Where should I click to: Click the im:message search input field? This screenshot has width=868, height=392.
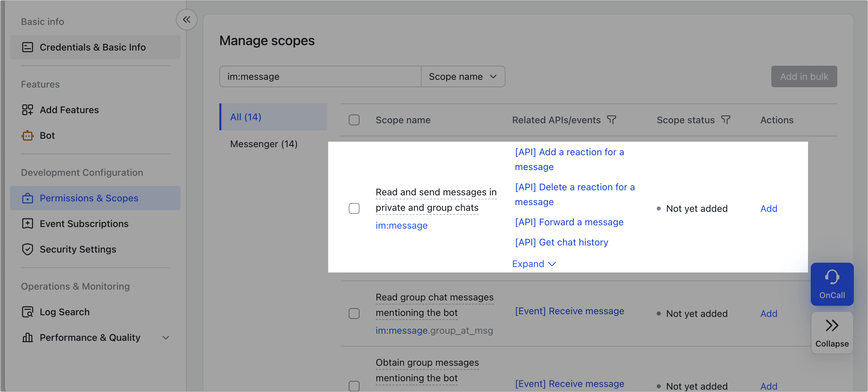tap(320, 76)
